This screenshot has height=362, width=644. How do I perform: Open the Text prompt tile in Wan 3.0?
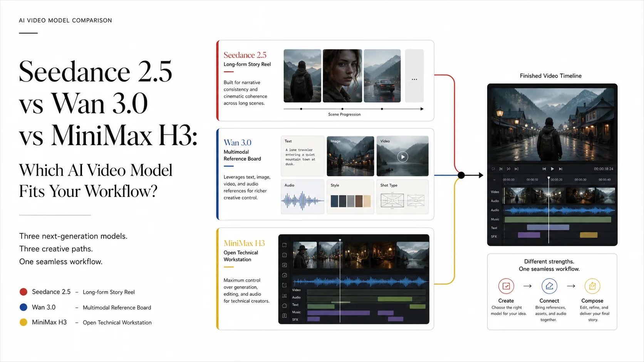(302, 156)
